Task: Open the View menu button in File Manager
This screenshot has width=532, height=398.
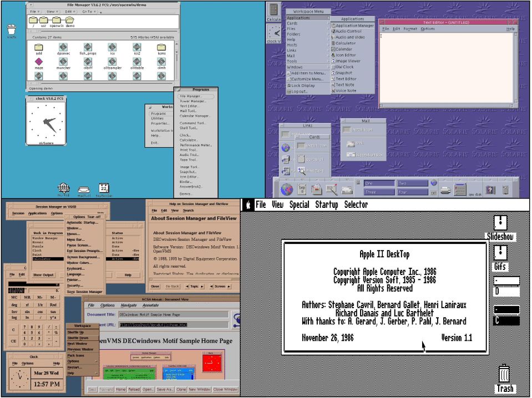Action: coord(52,12)
